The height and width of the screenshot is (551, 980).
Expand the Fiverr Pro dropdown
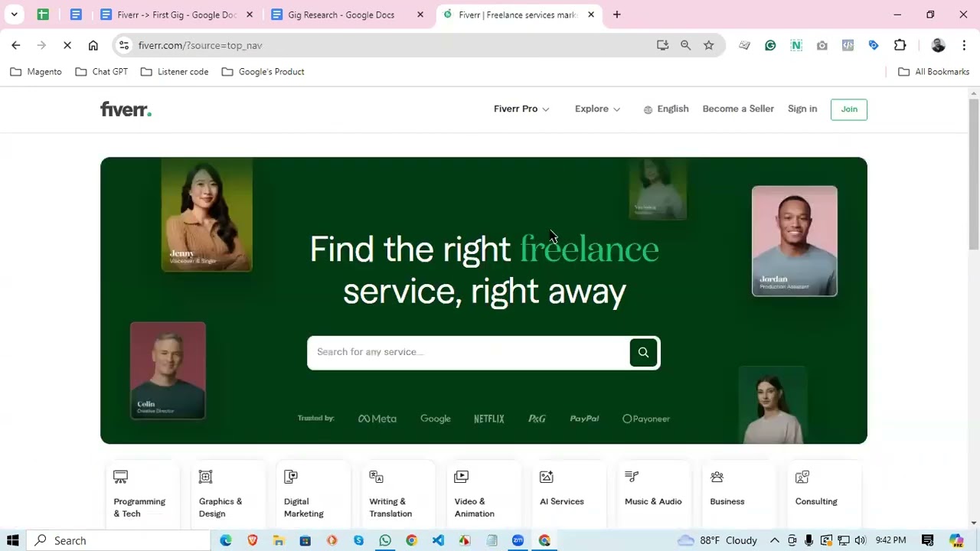[x=521, y=109]
